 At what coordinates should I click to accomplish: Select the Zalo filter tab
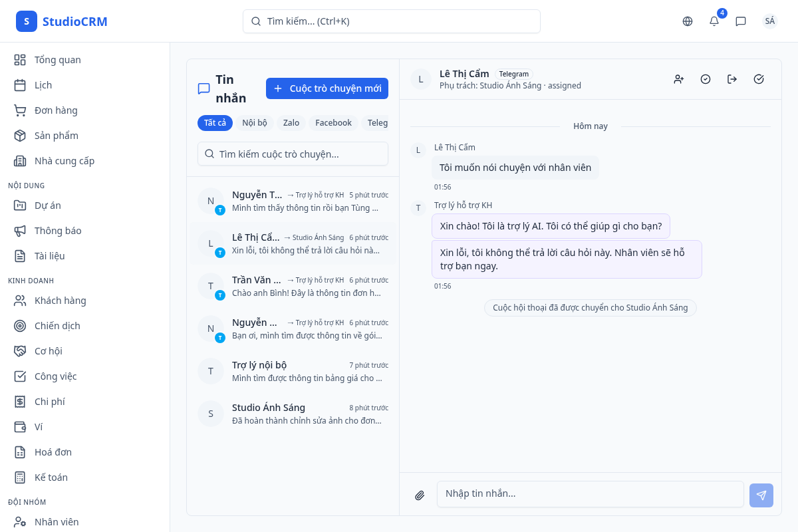tap(291, 123)
